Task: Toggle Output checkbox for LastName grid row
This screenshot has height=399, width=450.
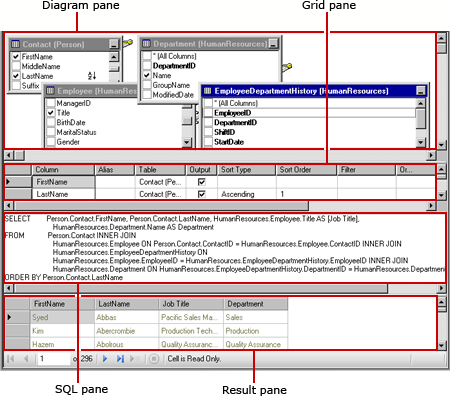Action: tap(202, 194)
